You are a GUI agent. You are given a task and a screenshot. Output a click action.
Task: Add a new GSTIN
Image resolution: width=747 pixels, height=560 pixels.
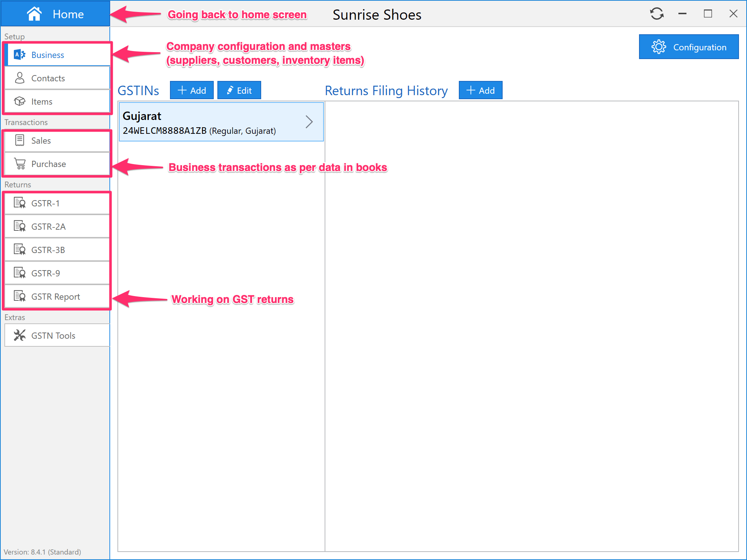tap(191, 90)
